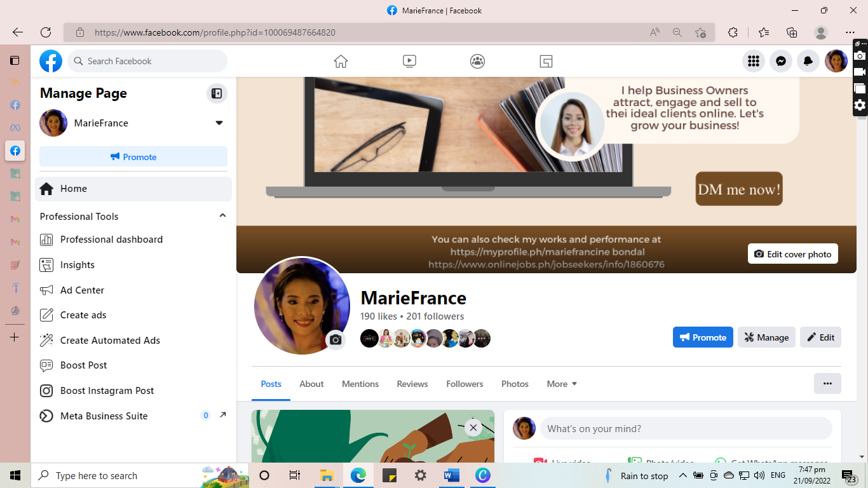Switch to the Reviews tab

412,384
